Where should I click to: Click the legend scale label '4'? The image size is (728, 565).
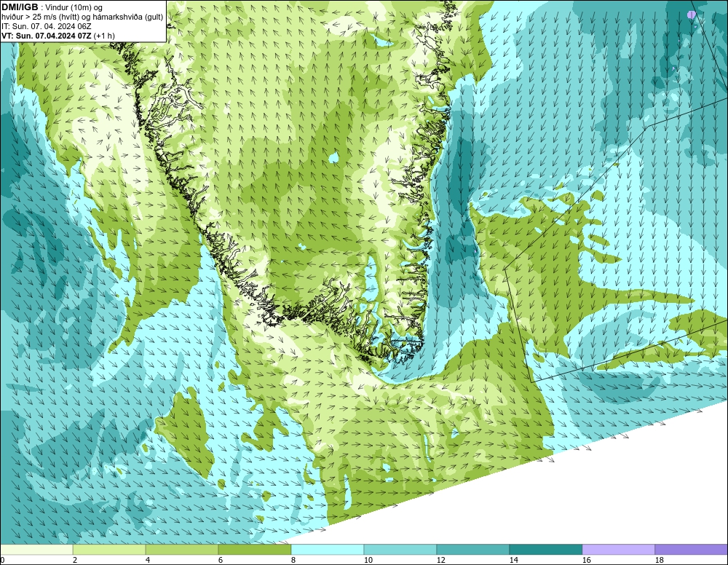click(148, 560)
